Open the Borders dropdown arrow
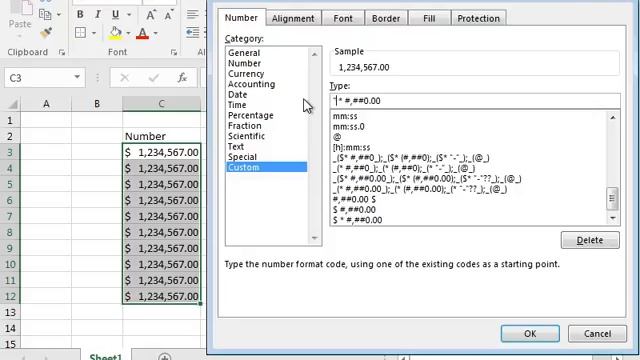Image resolution: width=640 pixels, height=360 pixels. point(94,33)
